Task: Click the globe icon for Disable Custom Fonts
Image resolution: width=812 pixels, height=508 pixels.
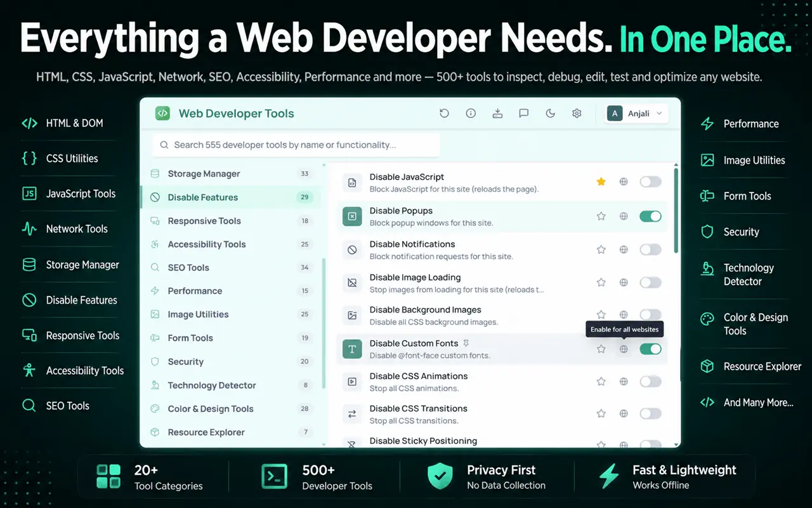Action: tap(624, 349)
